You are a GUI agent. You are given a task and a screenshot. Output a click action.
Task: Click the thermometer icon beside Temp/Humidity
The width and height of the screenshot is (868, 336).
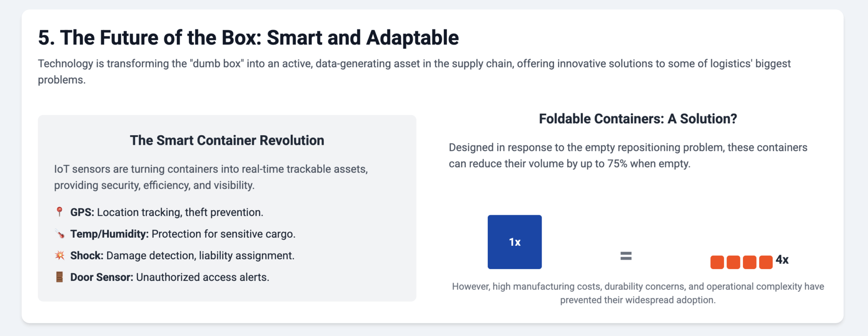click(x=60, y=233)
